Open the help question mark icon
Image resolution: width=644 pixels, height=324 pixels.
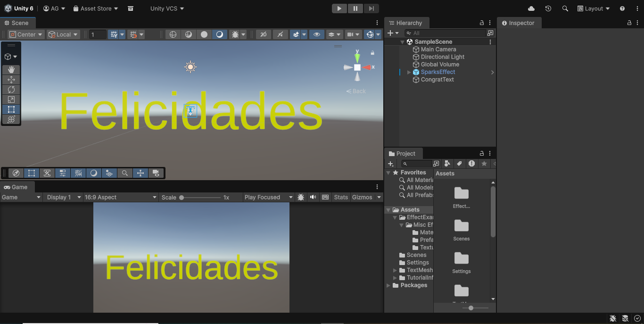(622, 8)
